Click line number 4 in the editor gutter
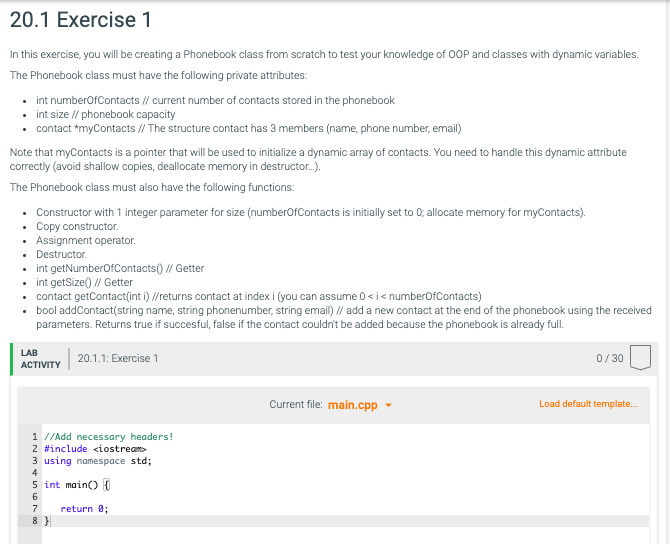 [35, 473]
